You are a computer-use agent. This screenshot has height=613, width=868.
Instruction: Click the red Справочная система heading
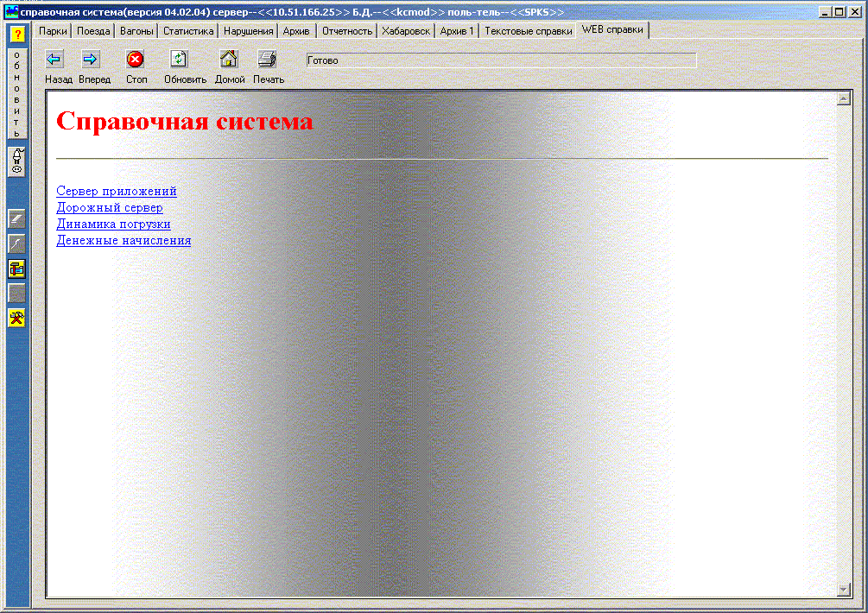[x=184, y=121]
